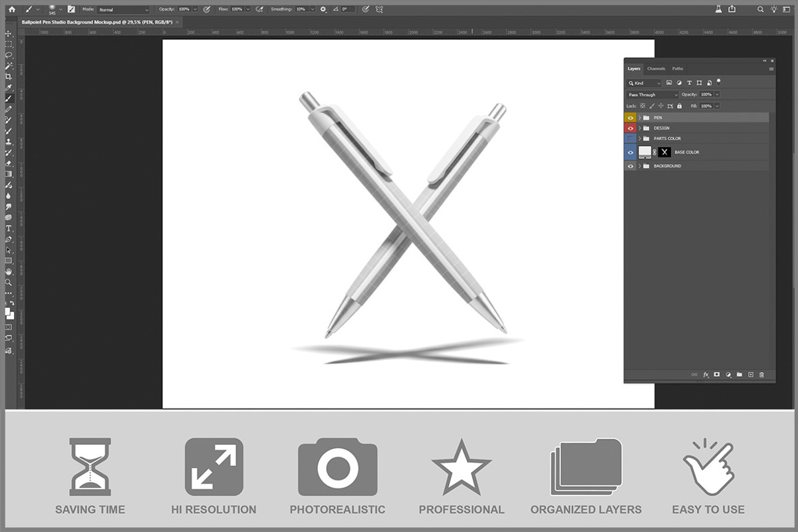Open layer Fill slider dropdown arrow
798x532 pixels.
point(717,106)
